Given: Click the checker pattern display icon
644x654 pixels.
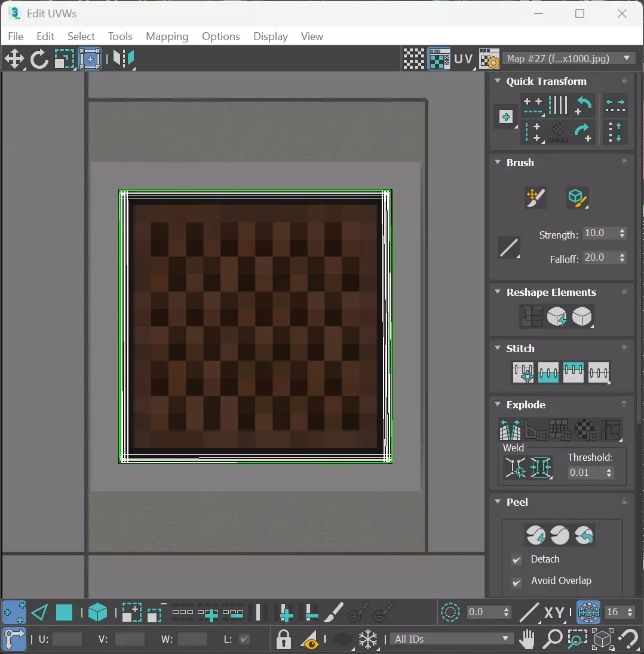Looking at the screenshot, I should coord(414,59).
